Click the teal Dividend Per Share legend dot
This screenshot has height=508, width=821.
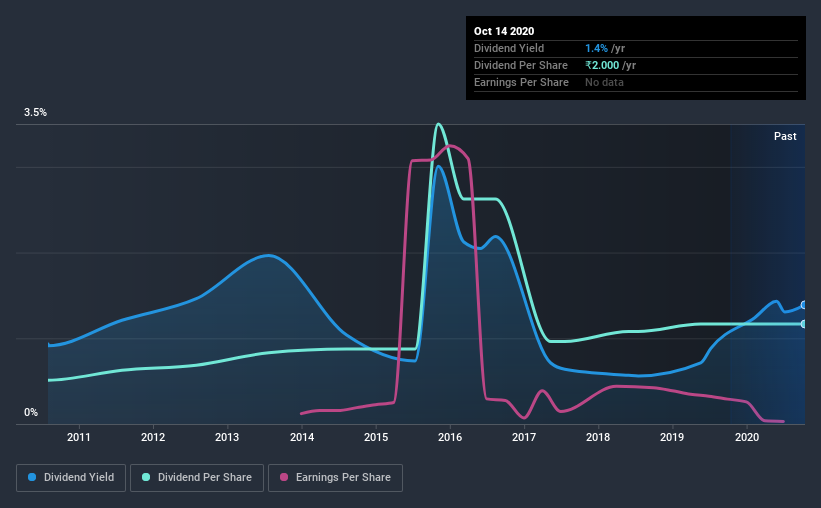pos(146,477)
